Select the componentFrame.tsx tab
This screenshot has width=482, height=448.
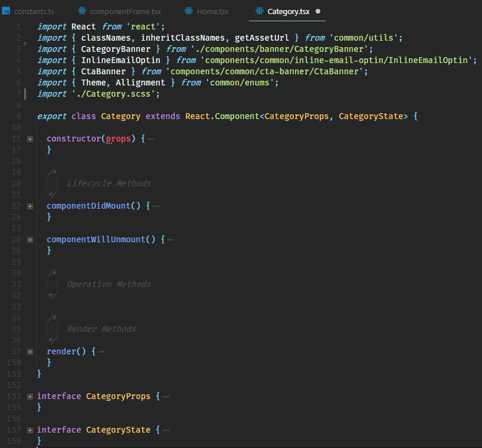pyautogui.click(x=125, y=12)
